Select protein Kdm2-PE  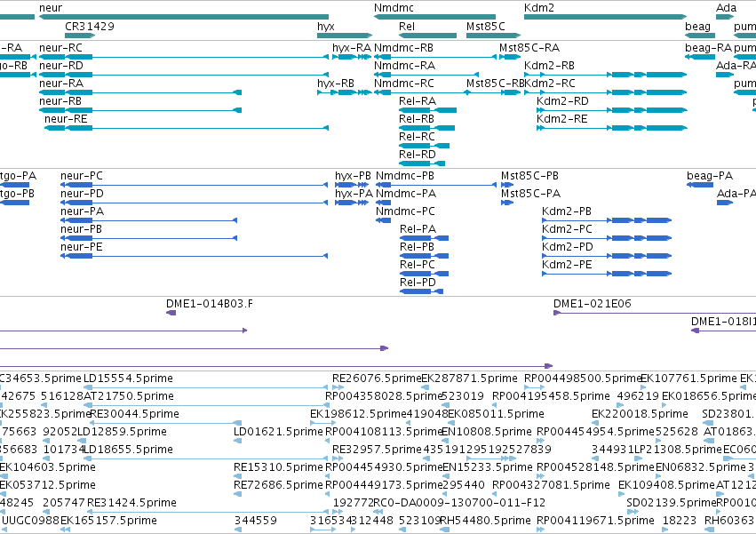click(x=567, y=266)
